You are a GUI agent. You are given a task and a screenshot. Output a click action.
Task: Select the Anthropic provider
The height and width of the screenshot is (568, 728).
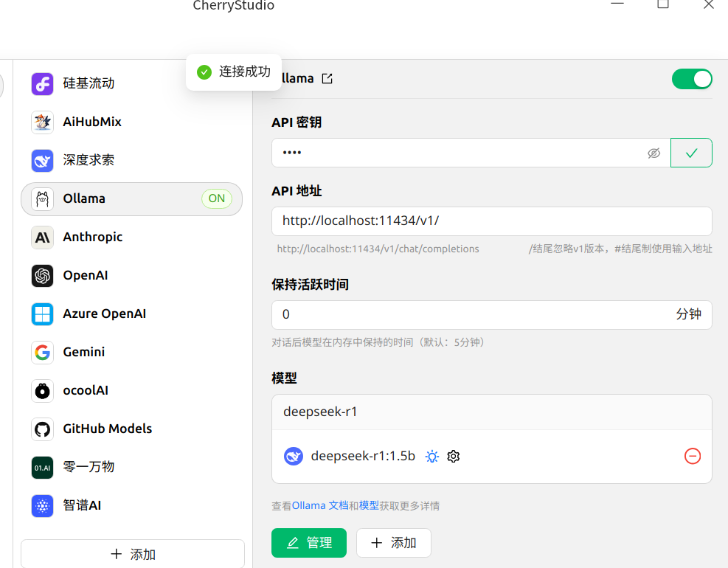coord(132,238)
